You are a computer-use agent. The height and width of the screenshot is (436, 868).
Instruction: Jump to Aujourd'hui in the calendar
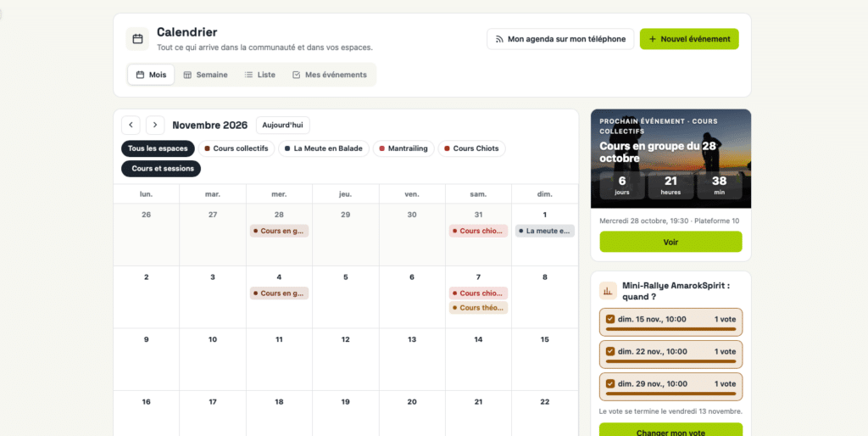coord(283,126)
